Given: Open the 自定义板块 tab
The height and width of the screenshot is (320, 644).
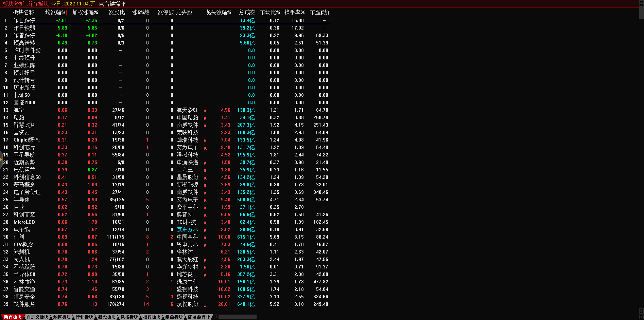Looking at the screenshot, I should point(37,317).
